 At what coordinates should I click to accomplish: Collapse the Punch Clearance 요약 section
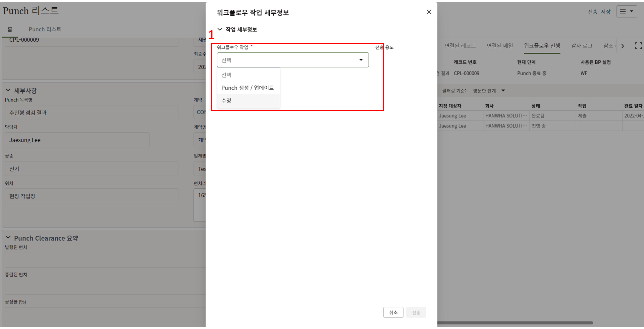point(8,238)
